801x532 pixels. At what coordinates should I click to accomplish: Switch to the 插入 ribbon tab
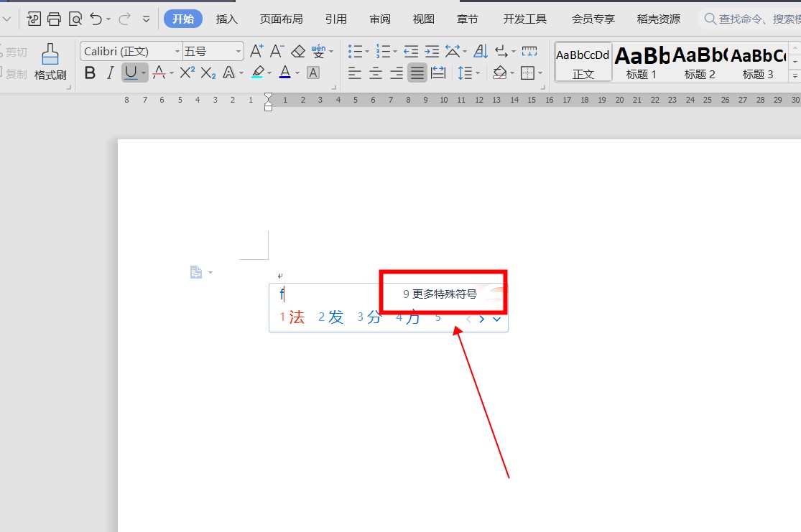pyautogui.click(x=227, y=19)
